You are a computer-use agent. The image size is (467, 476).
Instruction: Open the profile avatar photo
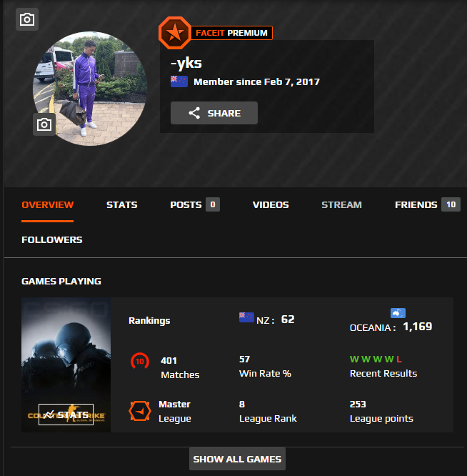(90, 89)
